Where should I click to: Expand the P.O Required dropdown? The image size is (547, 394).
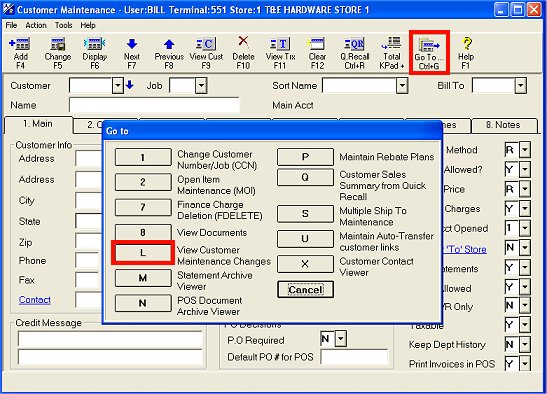[341, 339]
